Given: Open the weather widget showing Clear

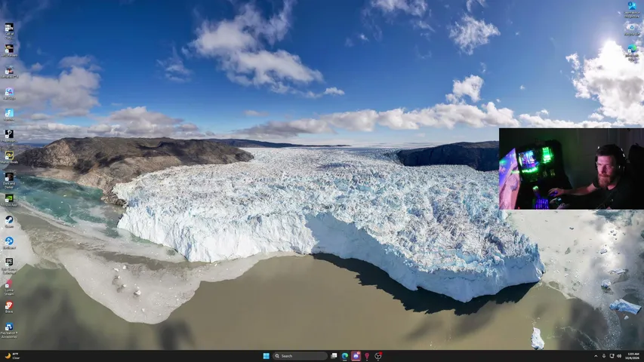Looking at the screenshot, I should [x=11, y=356].
